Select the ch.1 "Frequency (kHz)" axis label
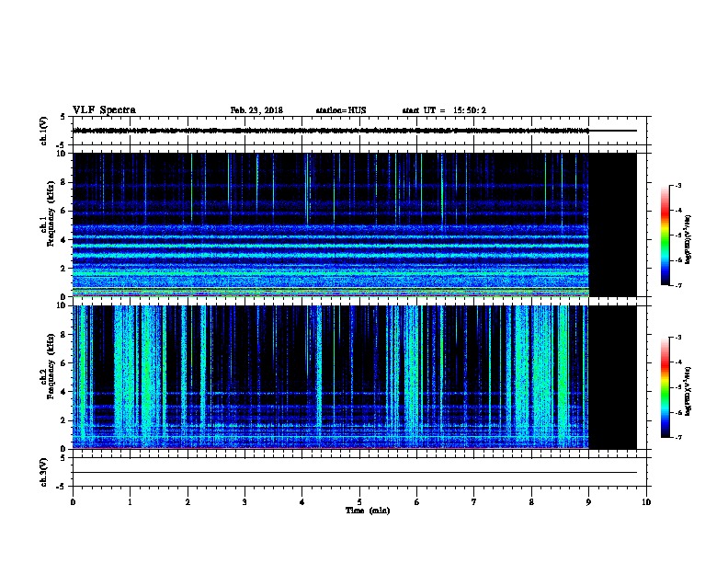This screenshot has width=728, height=563. (x=51, y=213)
